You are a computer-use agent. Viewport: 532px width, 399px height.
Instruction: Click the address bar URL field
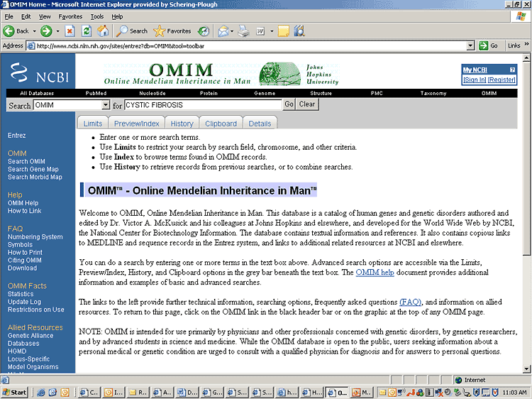tap(251, 46)
